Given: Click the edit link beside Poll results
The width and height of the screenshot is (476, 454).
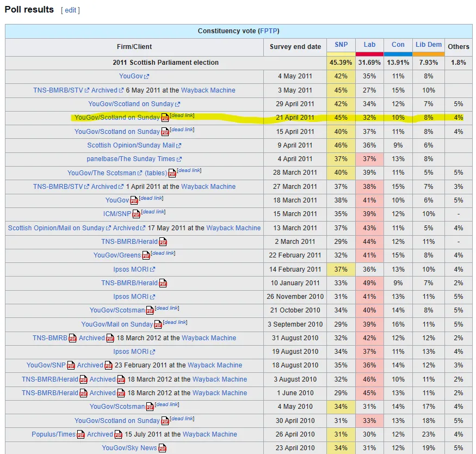Looking at the screenshot, I should 70,10.
